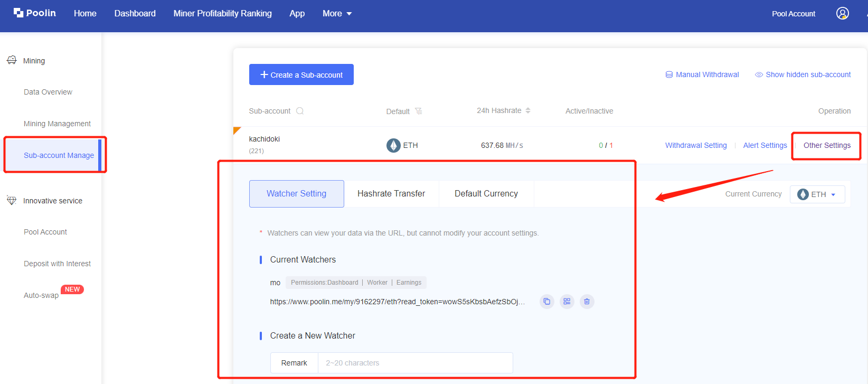The image size is (868, 384).
Task: Sort by 24h Hashrate arrows
Action: click(528, 110)
